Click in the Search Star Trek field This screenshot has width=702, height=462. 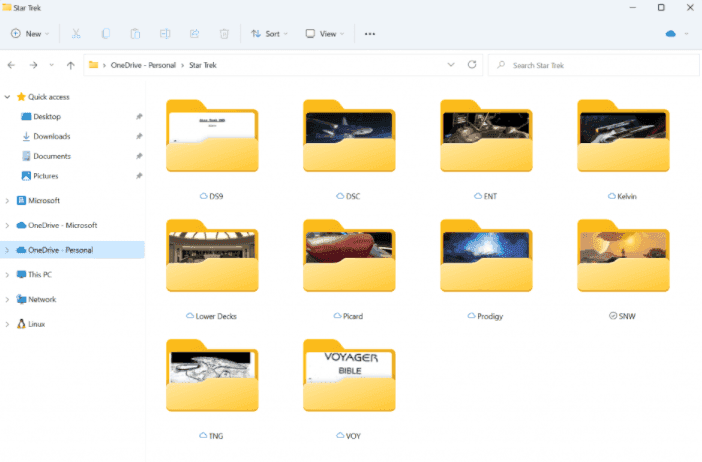click(x=594, y=65)
